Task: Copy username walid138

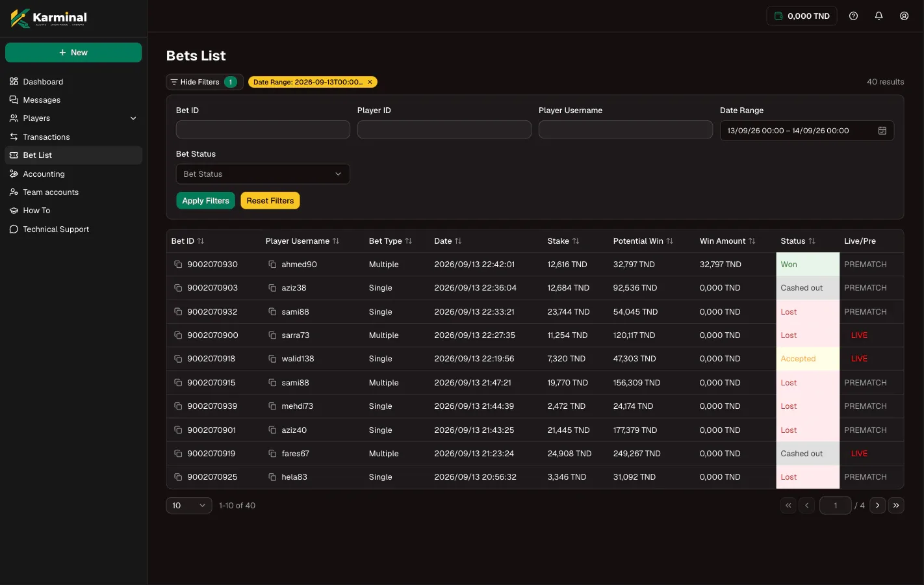Action: [272, 359]
